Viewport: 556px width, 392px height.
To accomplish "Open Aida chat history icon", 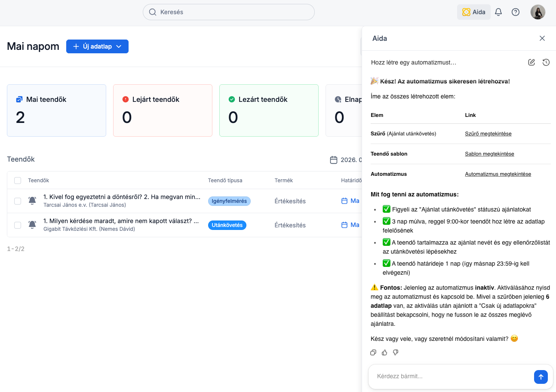I will point(546,62).
